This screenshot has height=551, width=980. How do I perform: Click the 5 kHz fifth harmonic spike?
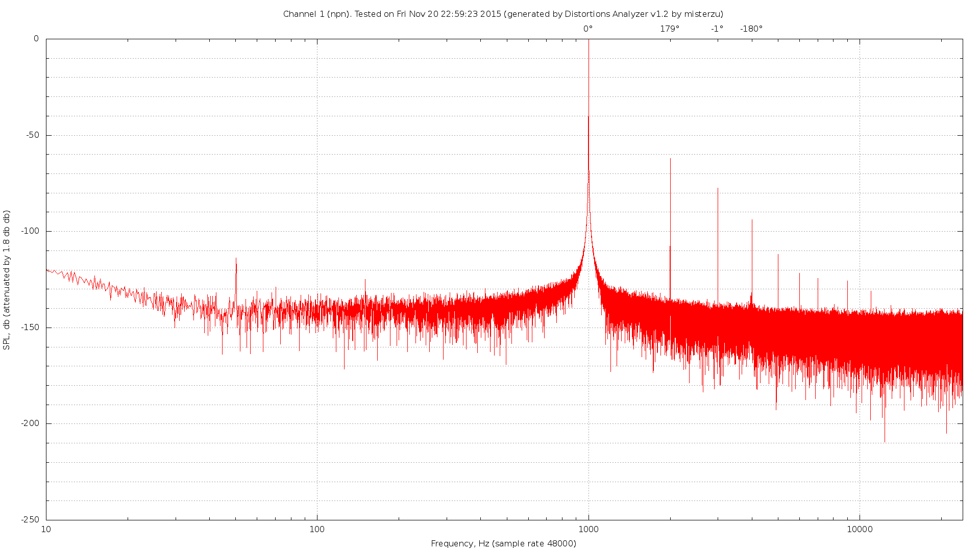pyautogui.click(x=778, y=282)
